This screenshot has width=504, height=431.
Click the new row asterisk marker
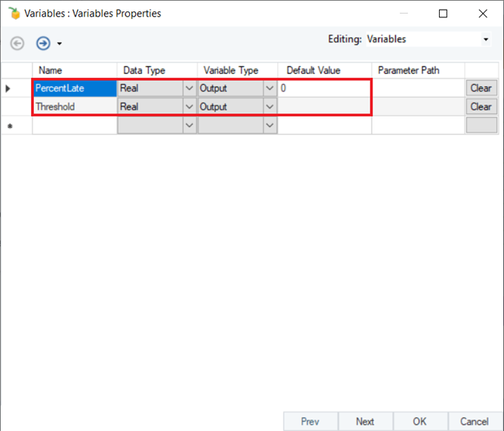tap(10, 126)
